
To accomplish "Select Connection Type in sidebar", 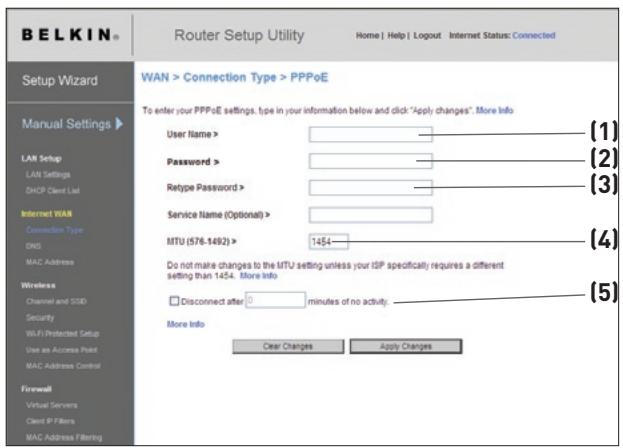I will 54,230.
